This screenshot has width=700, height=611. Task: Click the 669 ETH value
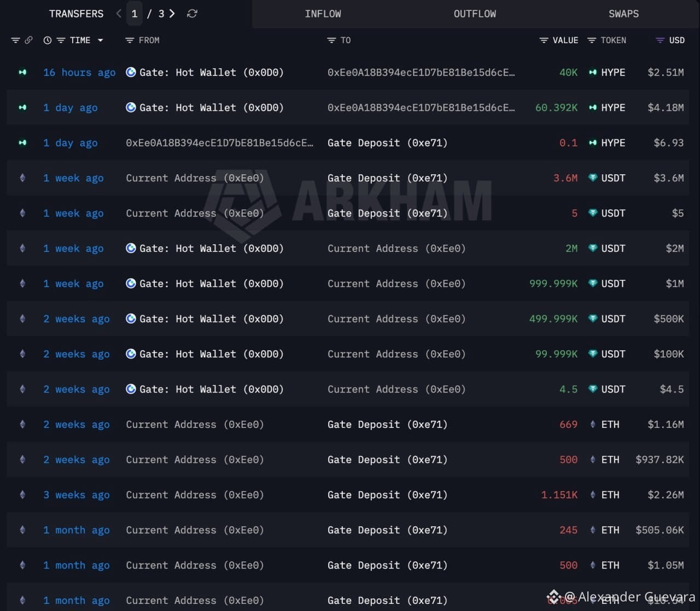(568, 424)
